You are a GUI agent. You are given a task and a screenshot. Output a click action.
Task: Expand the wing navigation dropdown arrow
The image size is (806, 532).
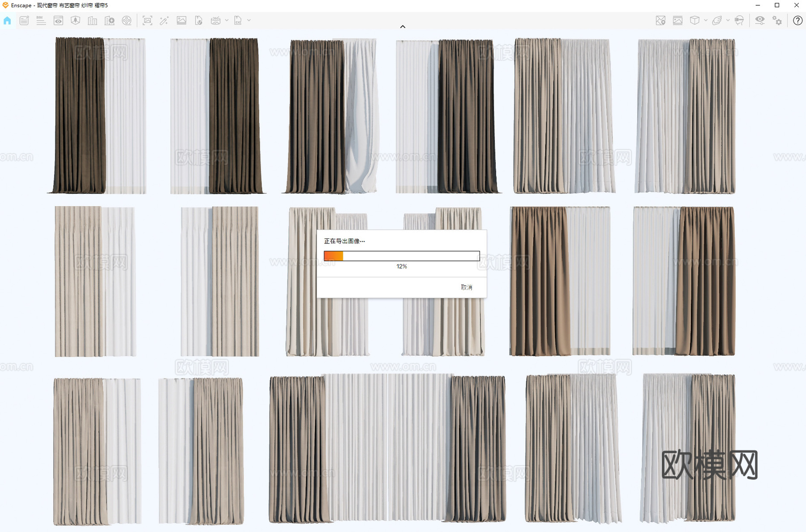point(728,21)
